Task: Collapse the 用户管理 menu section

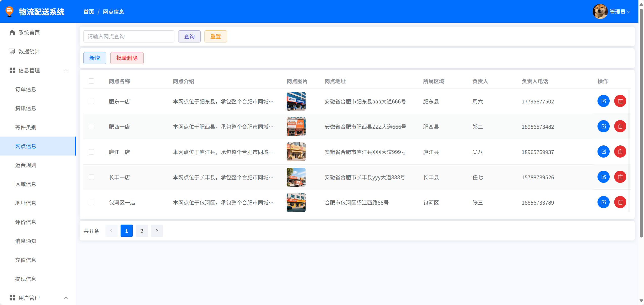Action: pos(66,298)
